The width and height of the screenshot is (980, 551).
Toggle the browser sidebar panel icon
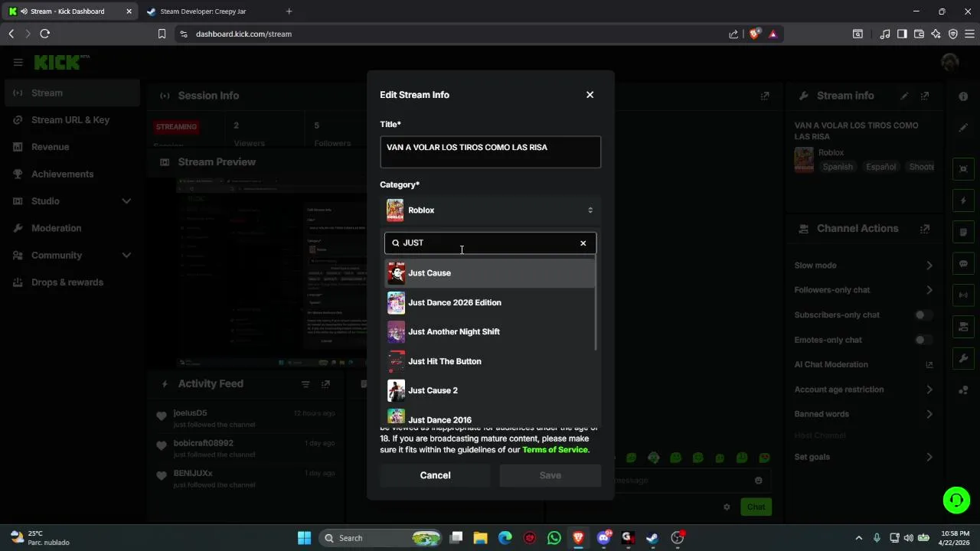coord(902,34)
